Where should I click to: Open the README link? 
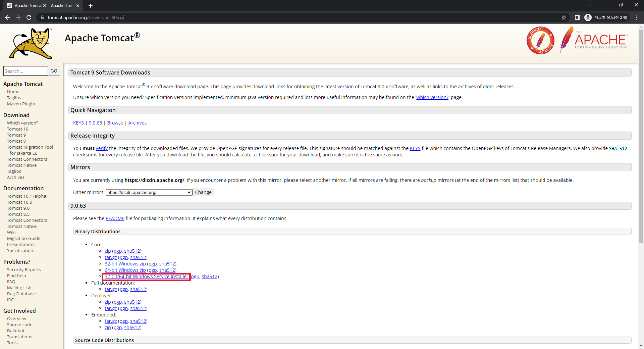click(x=115, y=218)
